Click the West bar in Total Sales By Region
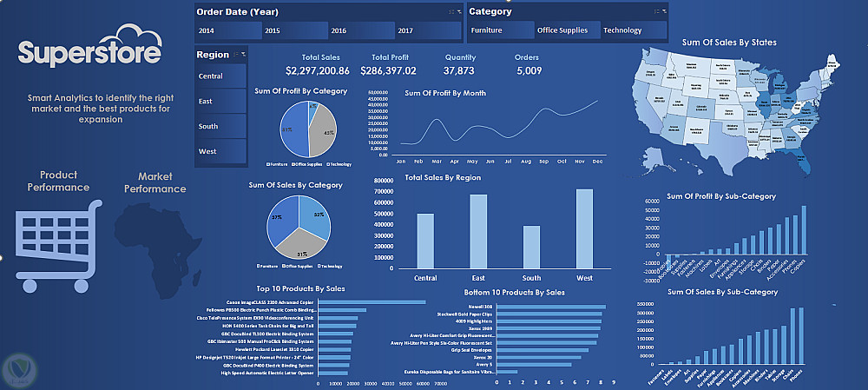 pos(584,228)
